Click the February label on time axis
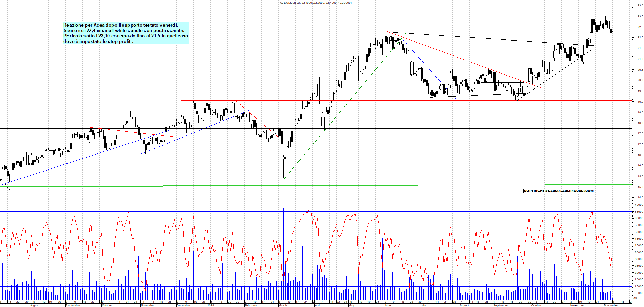This screenshot has width=644, height=307. tap(250, 305)
